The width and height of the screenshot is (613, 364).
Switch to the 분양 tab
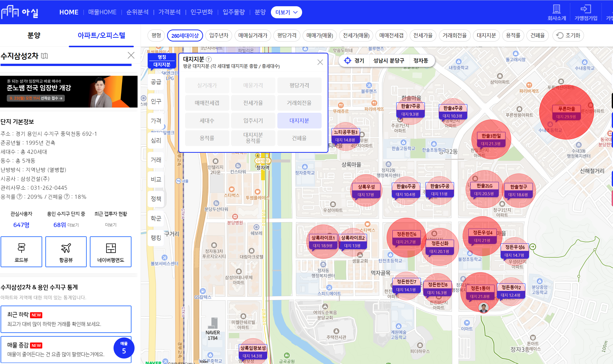34,35
